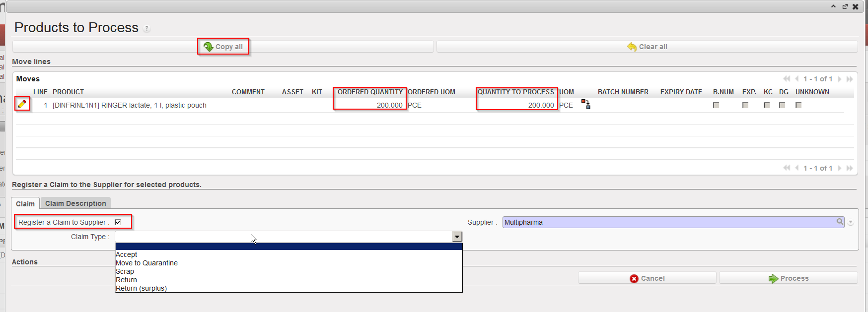Image resolution: width=868 pixels, height=312 pixels.
Task: Select Return claim type option
Action: (289, 280)
